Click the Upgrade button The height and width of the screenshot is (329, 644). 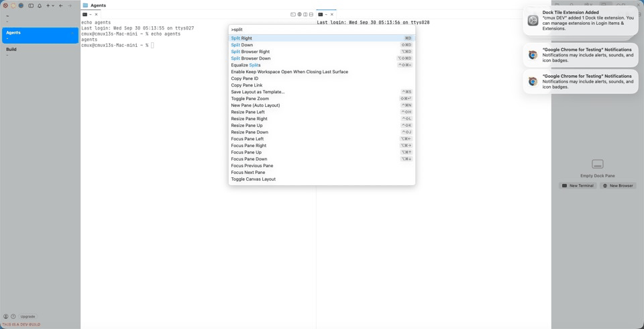pyautogui.click(x=28, y=317)
